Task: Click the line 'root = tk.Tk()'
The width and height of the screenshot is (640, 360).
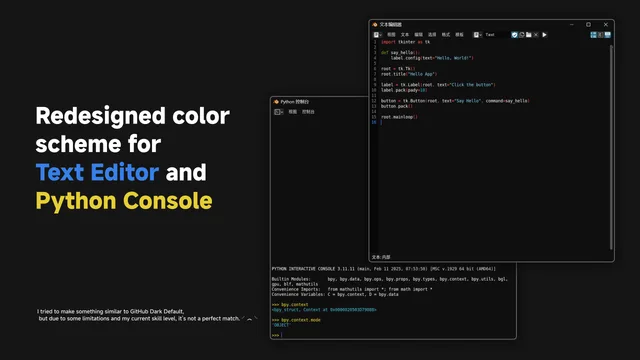Action: 398,69
